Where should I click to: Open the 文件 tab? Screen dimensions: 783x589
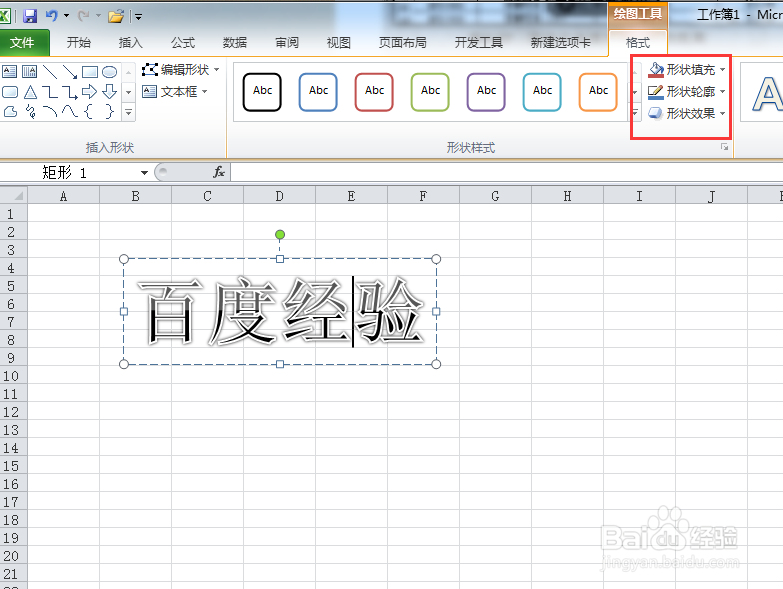[x=23, y=43]
